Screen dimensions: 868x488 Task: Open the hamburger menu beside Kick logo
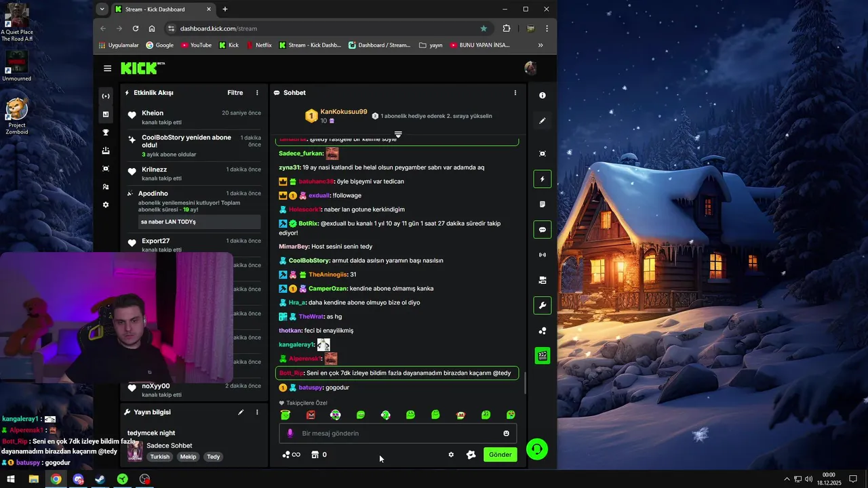[107, 68]
